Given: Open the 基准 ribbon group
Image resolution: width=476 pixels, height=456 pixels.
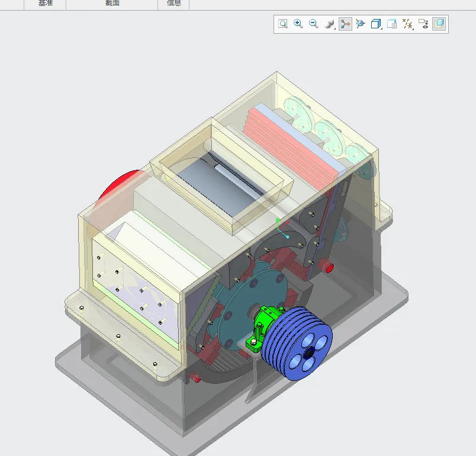Looking at the screenshot, I should pos(46,4).
